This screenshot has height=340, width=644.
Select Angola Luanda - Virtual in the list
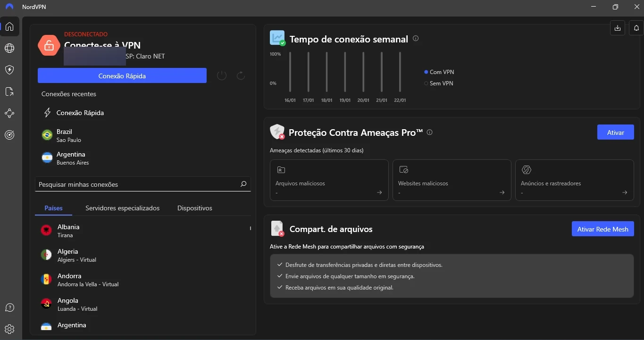pyautogui.click(x=142, y=304)
